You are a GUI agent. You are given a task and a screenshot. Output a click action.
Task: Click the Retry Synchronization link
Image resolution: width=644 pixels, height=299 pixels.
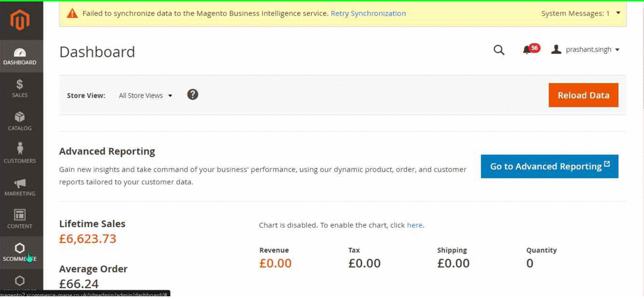[368, 13]
